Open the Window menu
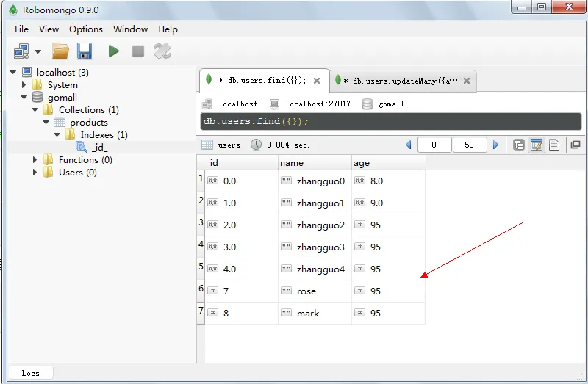This screenshot has width=588, height=384. click(131, 29)
